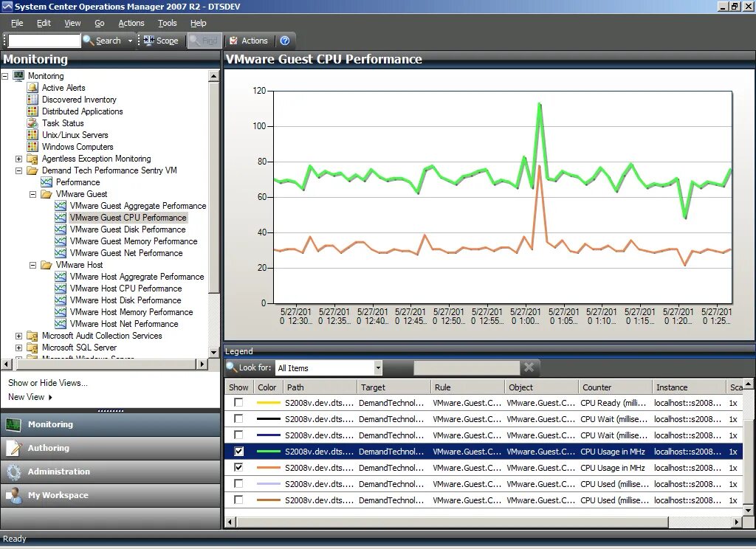Collapse Demand Tech Performance Sentry VM node
The width and height of the screenshot is (756, 549).
[18, 170]
